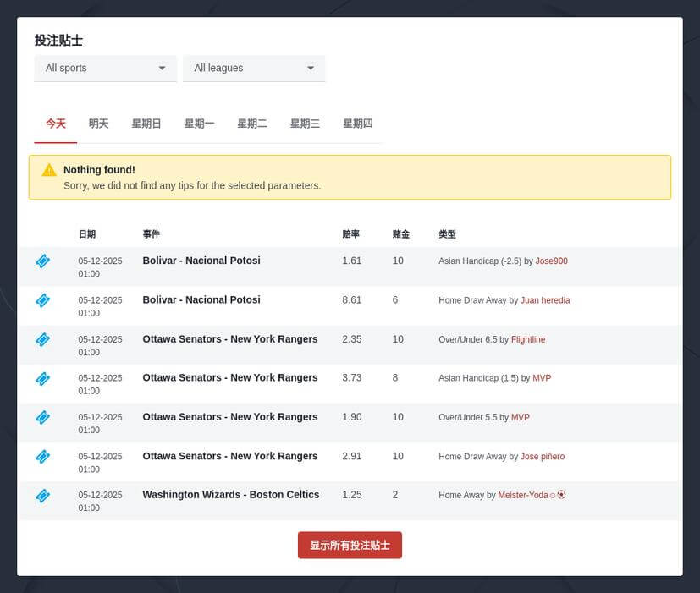Screen dimensions: 700x593
Task: Click the Flightline tipster link
Action: 527,339
